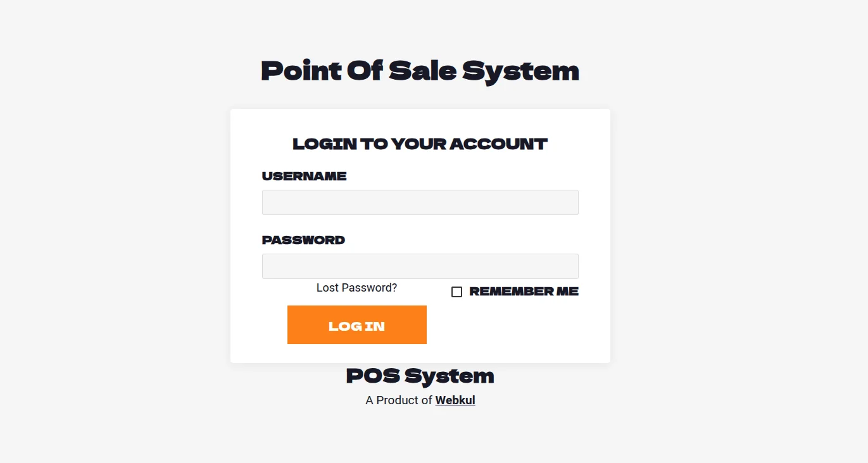Viewport: 868px width, 463px height.
Task: Click the USERNAME field label
Action: 304,176
